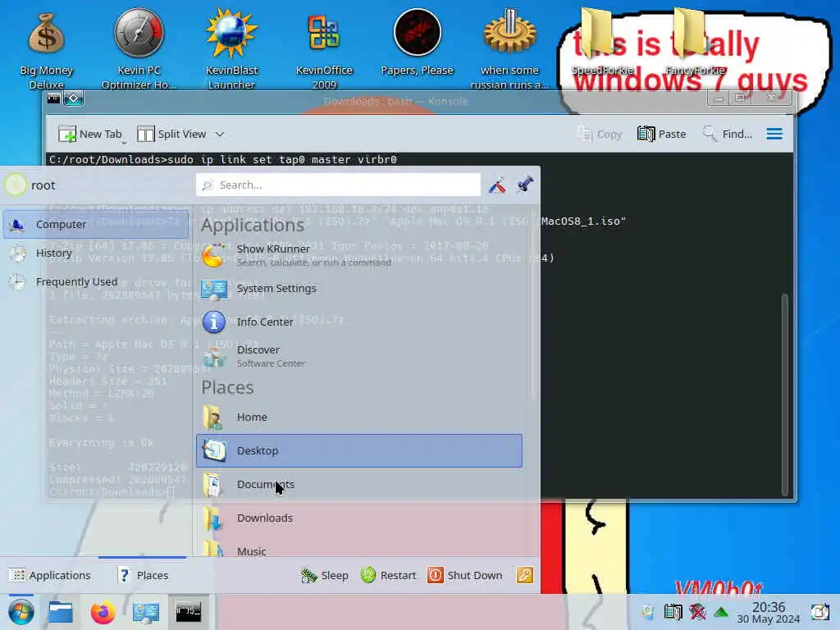840x630 pixels.
Task: Launch Firefox from taskbar
Action: click(103, 612)
